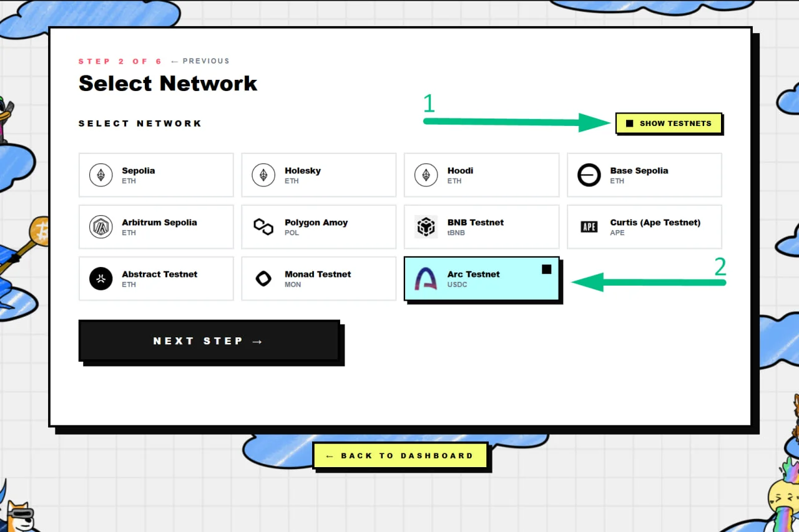Uncheck the Arc Testnet selection mark
This screenshot has width=799, height=532.
(547, 269)
